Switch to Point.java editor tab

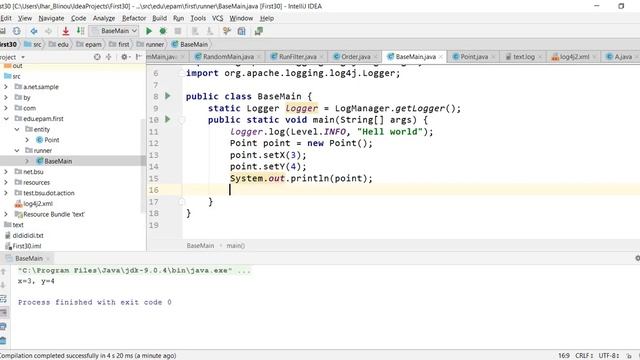coord(473,57)
